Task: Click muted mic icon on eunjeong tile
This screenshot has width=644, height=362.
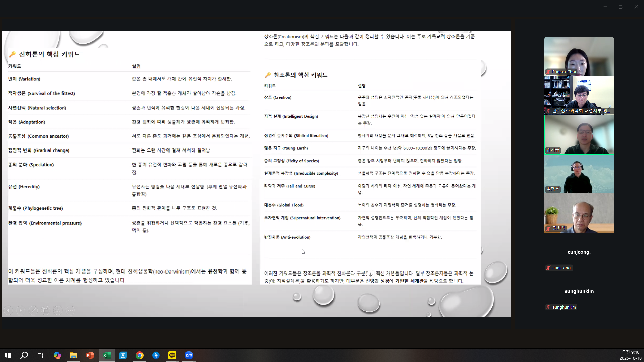Action: pos(548,268)
